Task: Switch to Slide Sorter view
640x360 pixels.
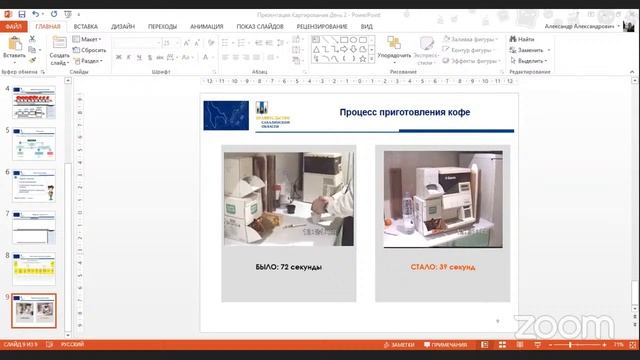Action: [502, 345]
